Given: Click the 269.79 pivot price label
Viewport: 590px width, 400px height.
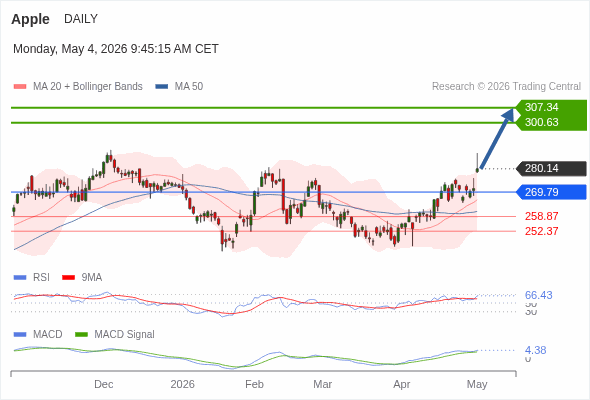Looking at the screenshot, I should 551,192.
